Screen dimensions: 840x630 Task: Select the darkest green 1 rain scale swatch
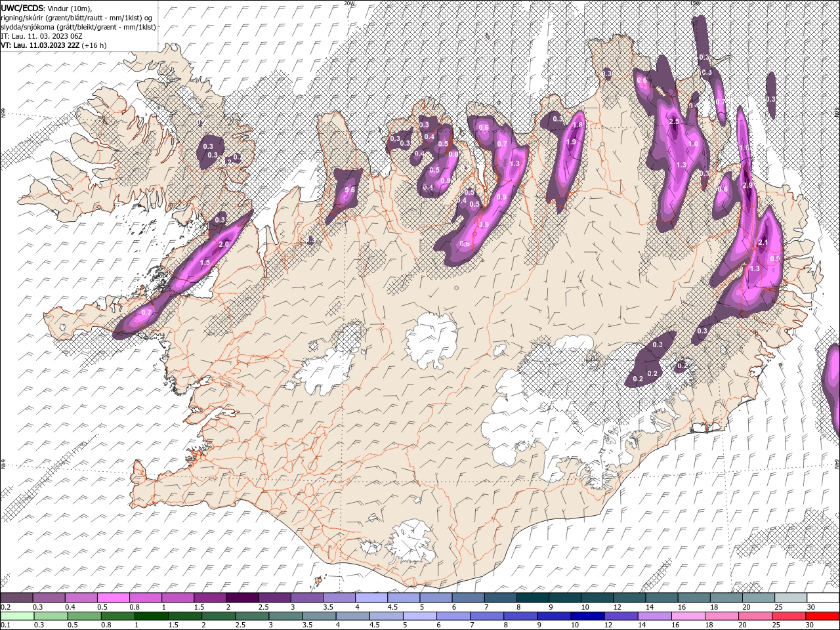(152, 616)
